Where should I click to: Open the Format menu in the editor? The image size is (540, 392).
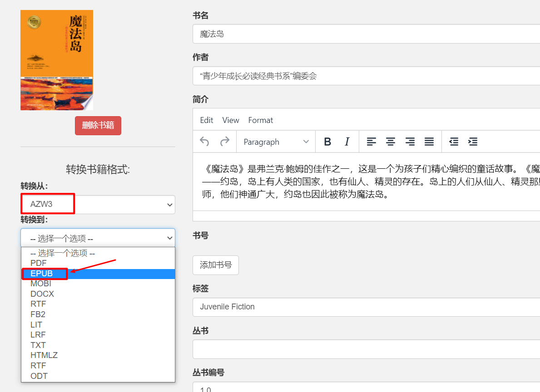pyautogui.click(x=260, y=120)
